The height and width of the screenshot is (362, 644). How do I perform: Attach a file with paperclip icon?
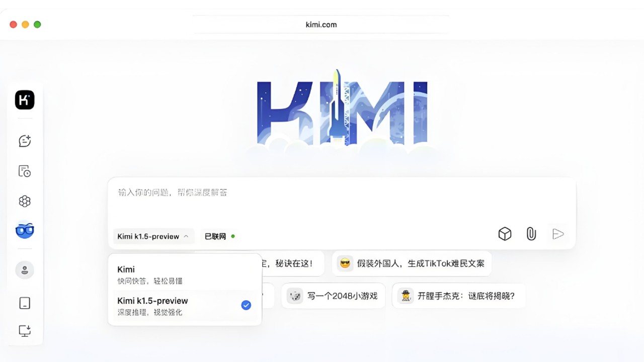pos(531,234)
